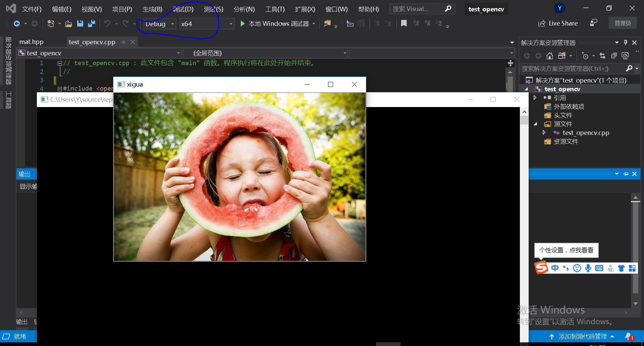Open the x64 platform dropdown
Image resolution: width=644 pixels, height=346 pixels.
click(x=230, y=23)
